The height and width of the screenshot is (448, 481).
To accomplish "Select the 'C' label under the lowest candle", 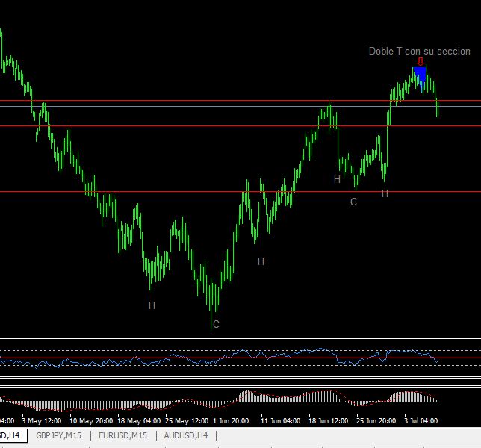I will point(216,324).
